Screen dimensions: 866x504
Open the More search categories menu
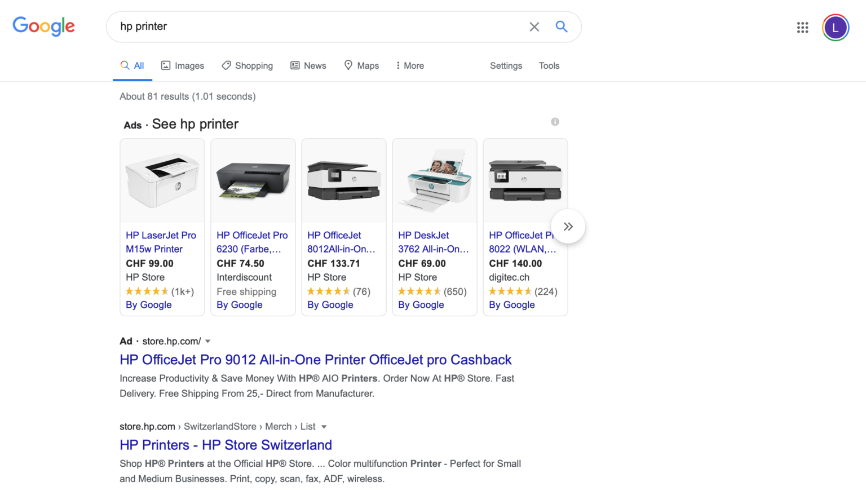[x=410, y=65]
